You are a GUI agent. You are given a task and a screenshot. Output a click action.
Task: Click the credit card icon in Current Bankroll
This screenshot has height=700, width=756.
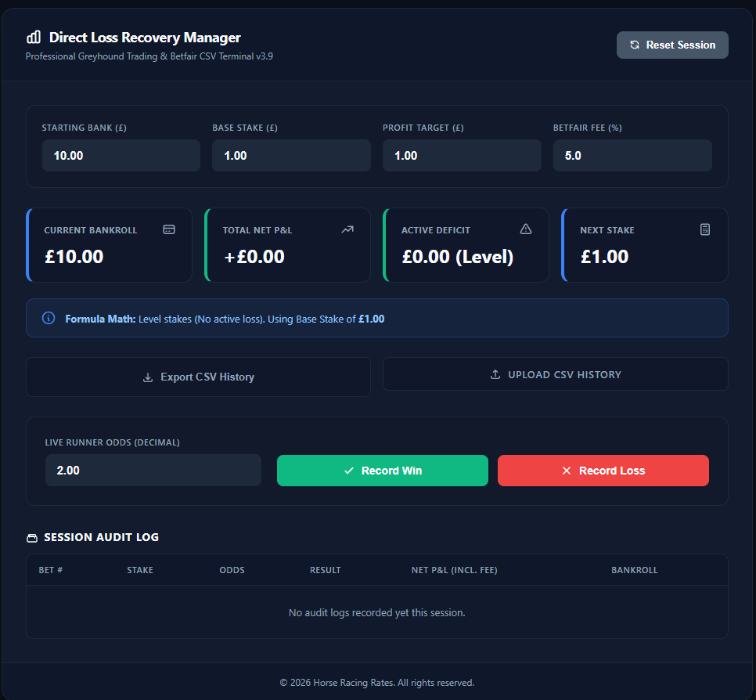click(x=169, y=229)
